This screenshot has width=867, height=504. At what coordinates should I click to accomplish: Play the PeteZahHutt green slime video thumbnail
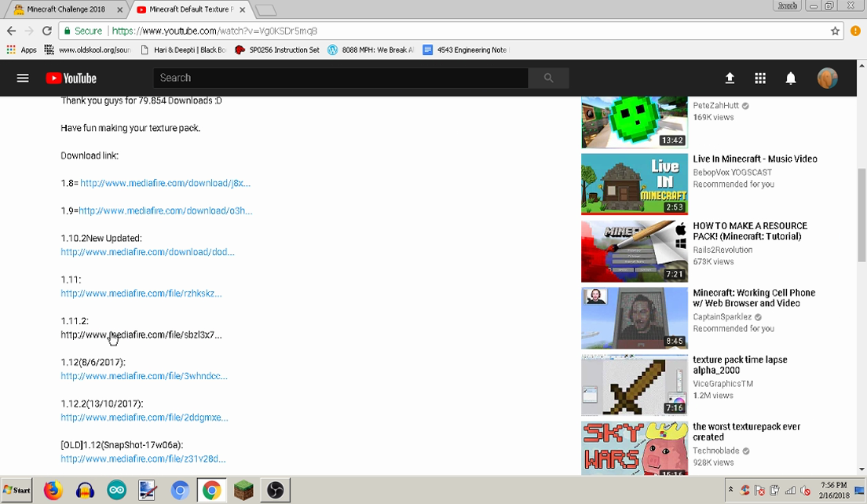pyautogui.click(x=635, y=122)
